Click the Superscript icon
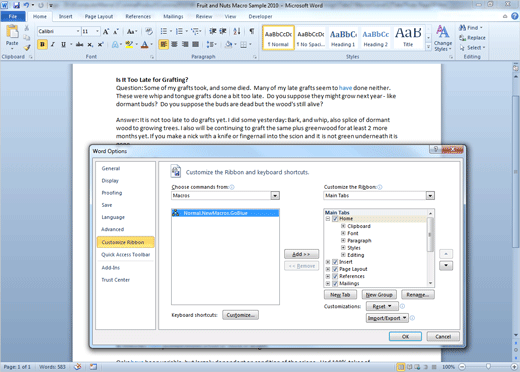The height and width of the screenshot is (372, 520). click(x=100, y=44)
